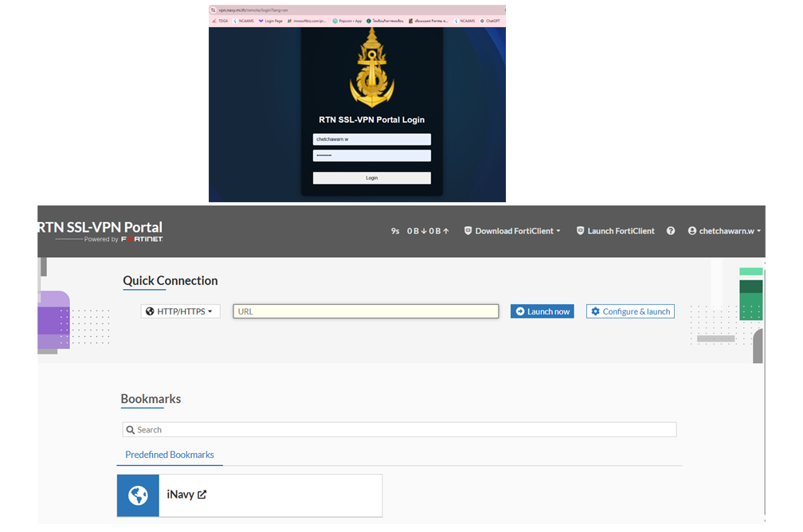The width and height of the screenshot is (803, 532).
Task: Open the Login Page bookmark
Action: [270, 21]
